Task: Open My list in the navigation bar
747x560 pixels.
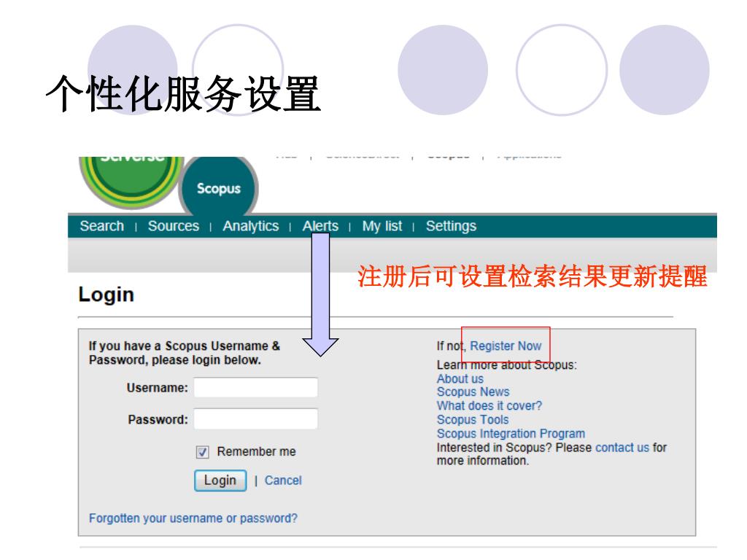Action: 382,226
